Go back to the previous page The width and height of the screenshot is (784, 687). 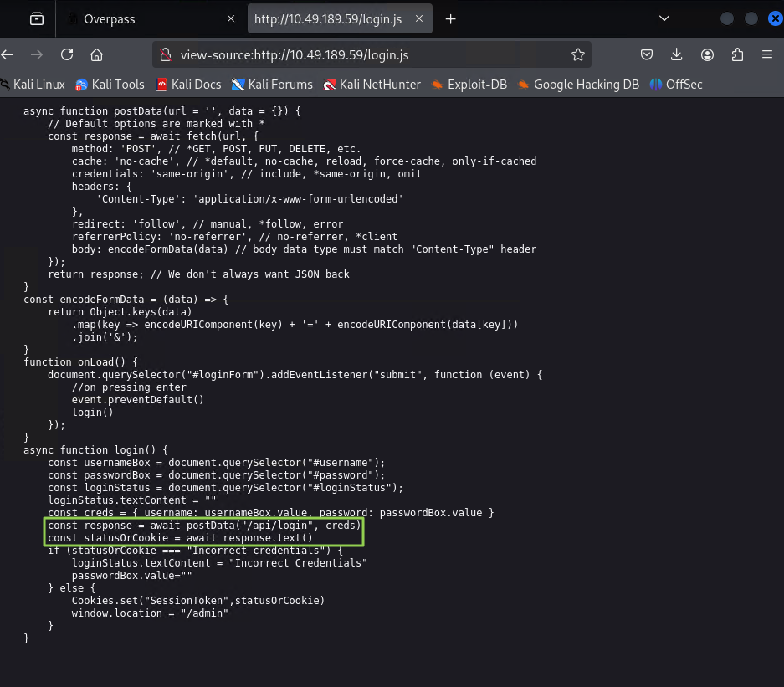(x=7, y=54)
